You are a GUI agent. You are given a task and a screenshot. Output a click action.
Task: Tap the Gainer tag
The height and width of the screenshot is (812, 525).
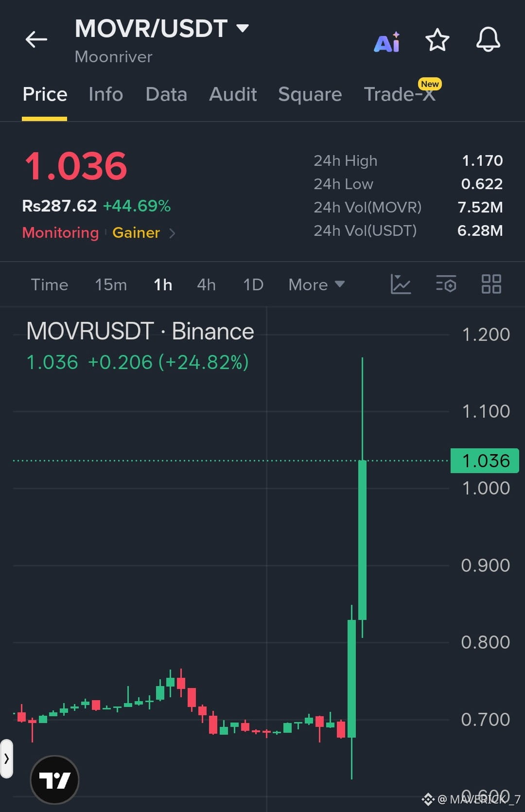coord(136,232)
